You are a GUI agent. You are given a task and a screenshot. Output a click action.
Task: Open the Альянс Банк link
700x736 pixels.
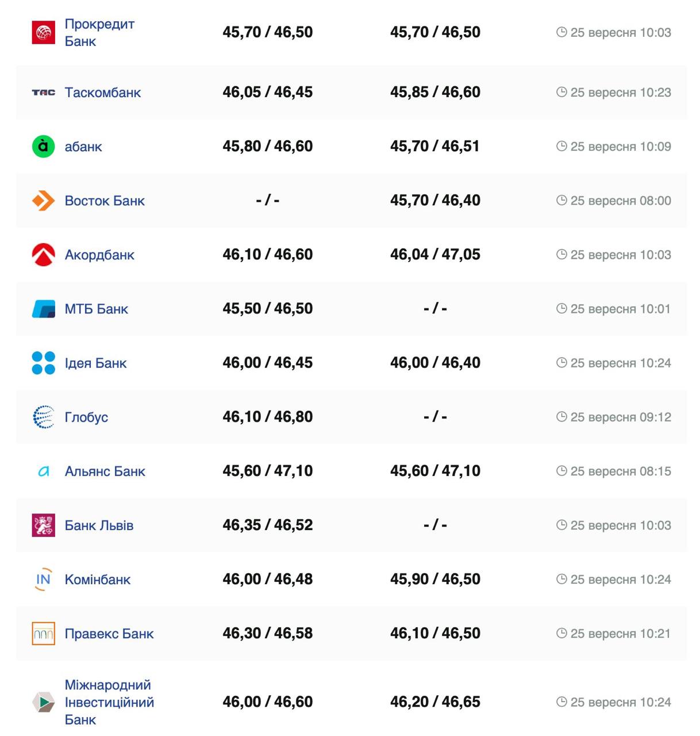105,471
